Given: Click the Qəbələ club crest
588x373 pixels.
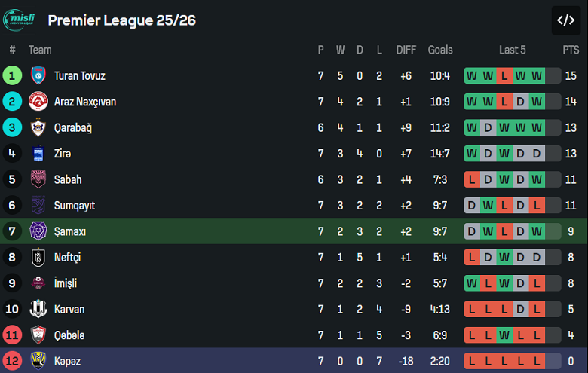Looking at the screenshot, I should (x=38, y=335).
